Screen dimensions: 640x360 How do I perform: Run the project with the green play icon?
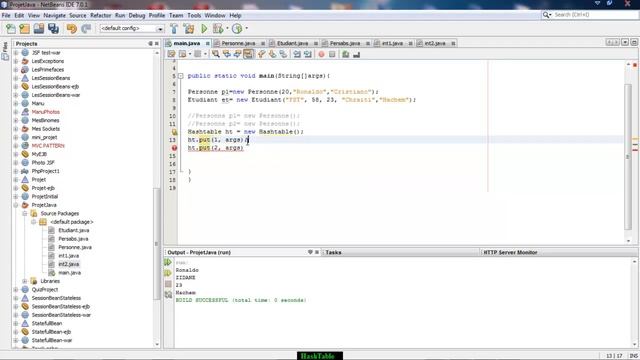click(x=204, y=29)
